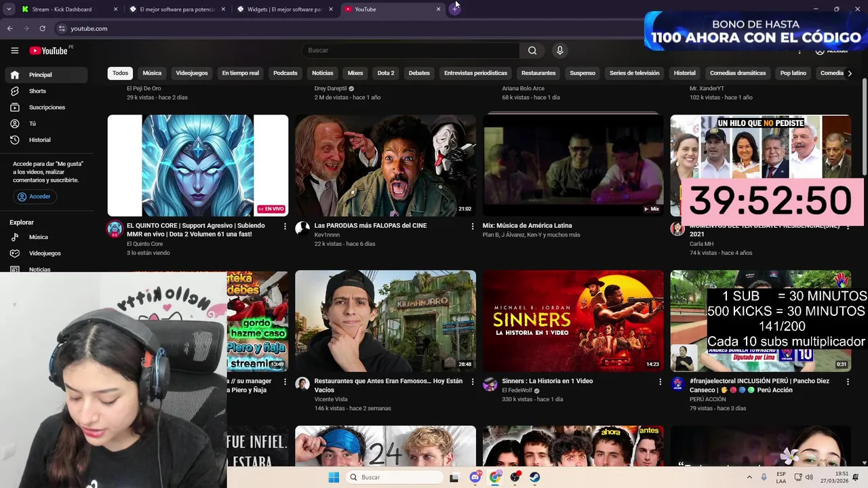Open options menu for Las PARODIAS video
This screenshot has width=868, height=488.
473,226
